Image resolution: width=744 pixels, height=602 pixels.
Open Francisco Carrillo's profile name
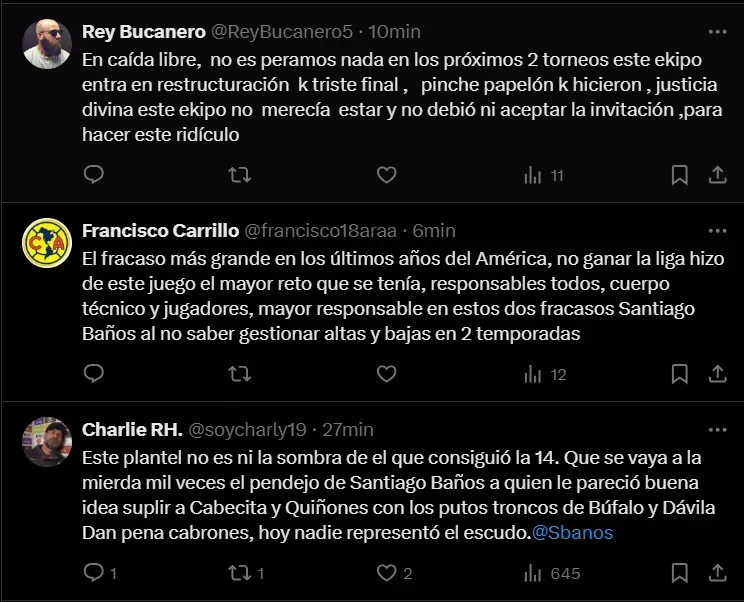click(160, 230)
